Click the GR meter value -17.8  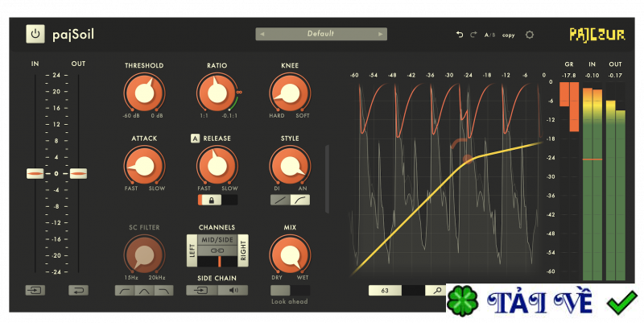569,76
